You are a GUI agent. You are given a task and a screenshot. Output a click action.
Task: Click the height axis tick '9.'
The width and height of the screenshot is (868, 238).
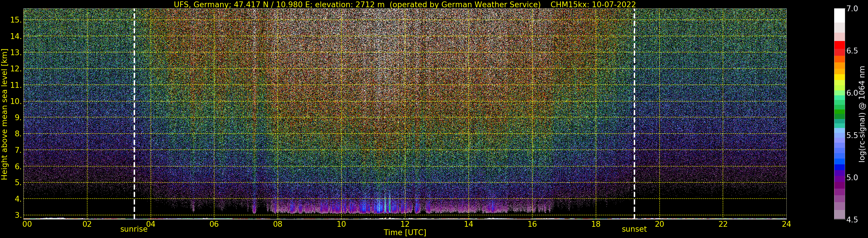(18, 118)
